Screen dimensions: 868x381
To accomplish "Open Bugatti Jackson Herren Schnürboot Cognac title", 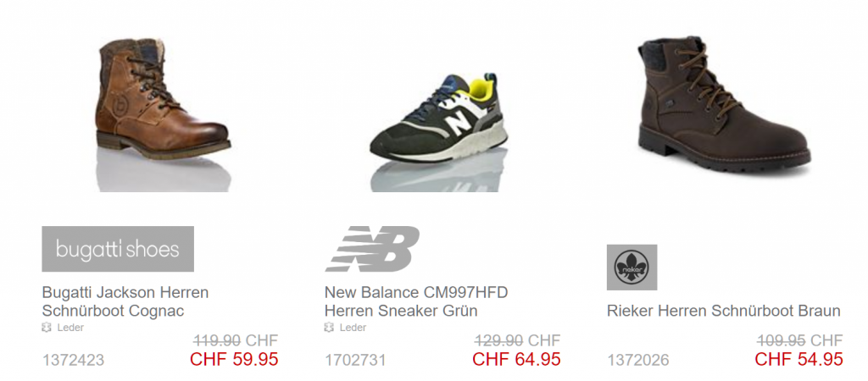I will click(125, 301).
